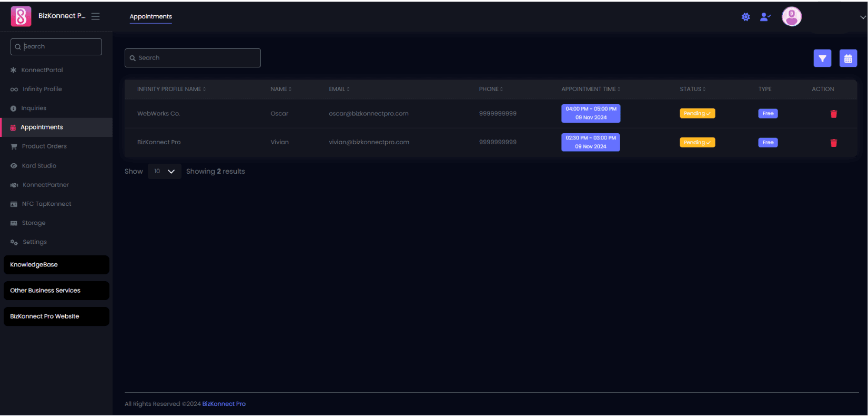The image size is (868, 417).
Task: Click the name Vivian in table
Action: pos(279,142)
